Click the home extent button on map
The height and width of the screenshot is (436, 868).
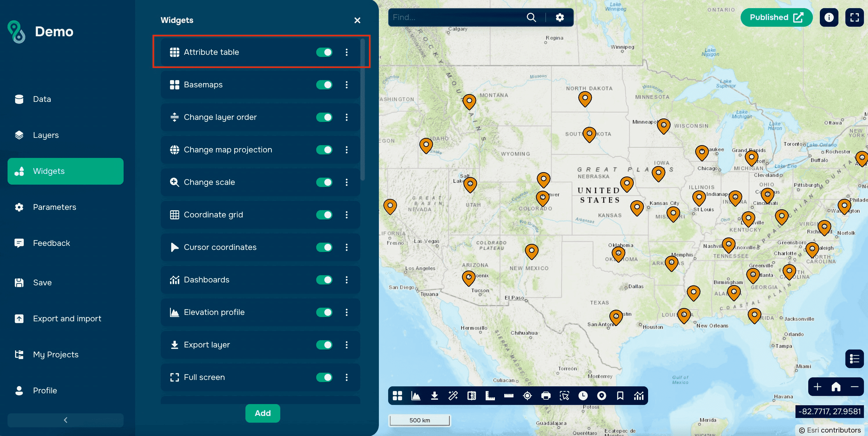(836, 387)
